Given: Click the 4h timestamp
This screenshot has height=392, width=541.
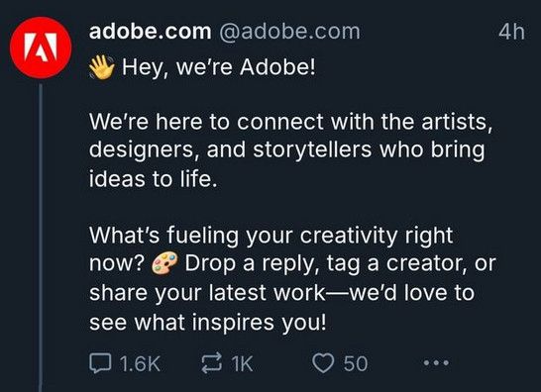Looking at the screenshot, I should 511,32.
